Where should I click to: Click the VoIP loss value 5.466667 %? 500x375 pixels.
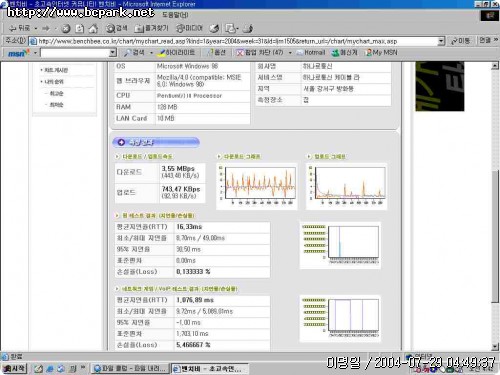(x=193, y=345)
